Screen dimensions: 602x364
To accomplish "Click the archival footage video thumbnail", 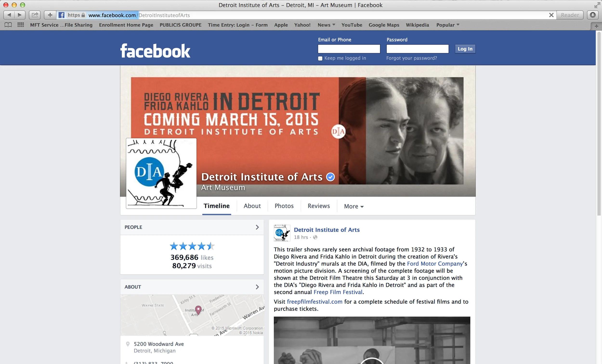I will click(x=372, y=340).
